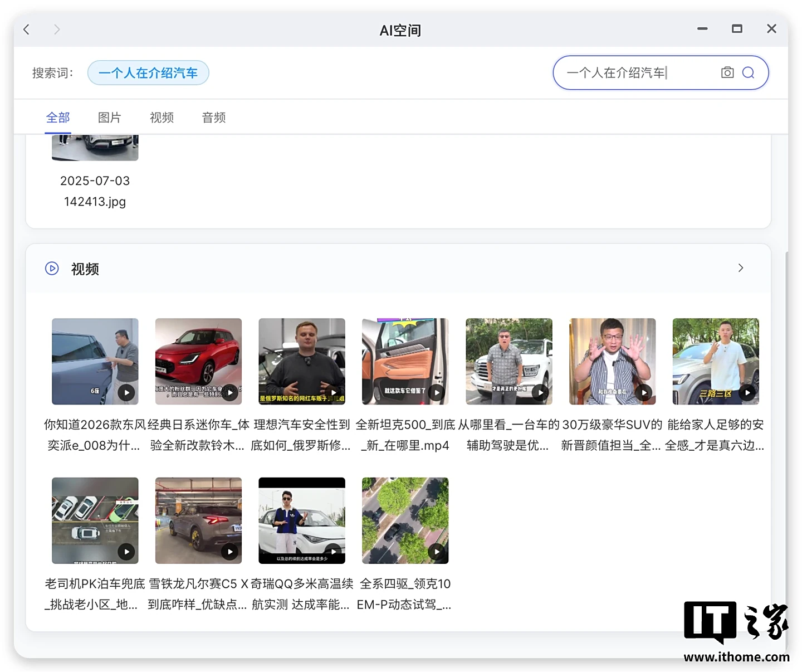
Task: Maximize the AI空间 window
Action: pos(737,29)
